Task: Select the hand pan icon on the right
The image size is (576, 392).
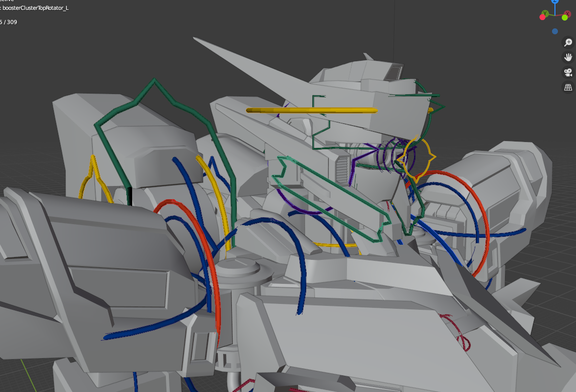Action: coord(568,57)
